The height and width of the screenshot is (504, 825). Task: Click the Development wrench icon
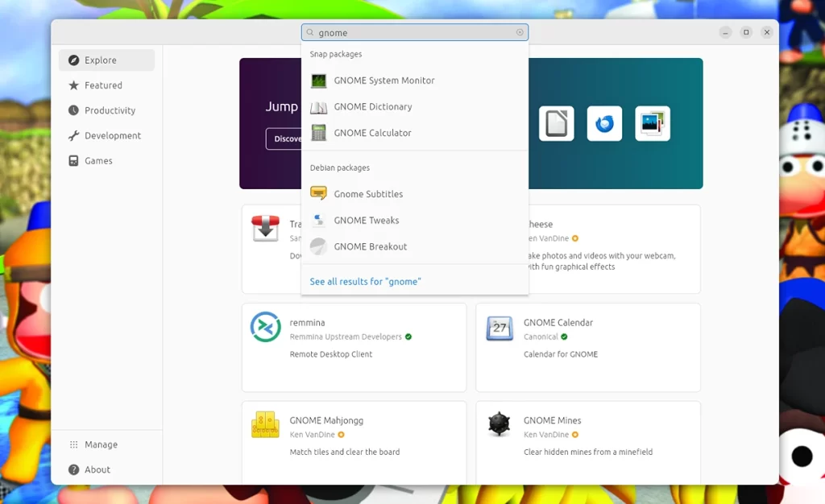tap(73, 135)
